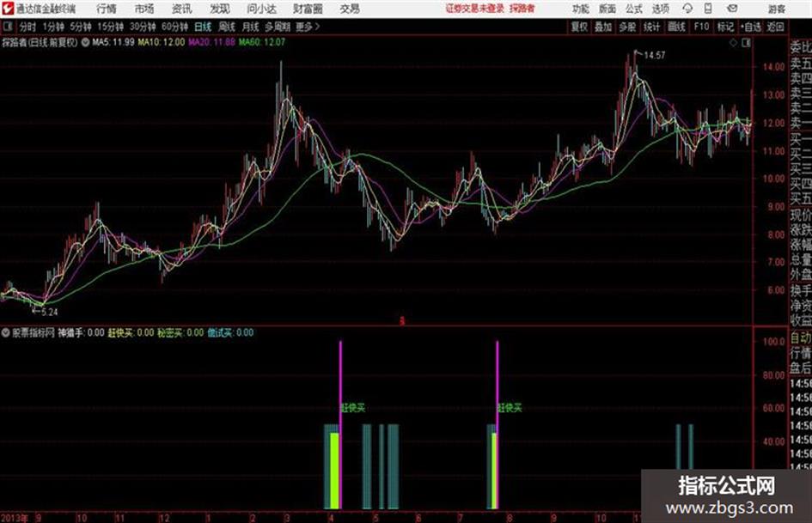The height and width of the screenshot is (523, 812).
Task: Expand the 更多 periods dropdown
Action: point(308,27)
